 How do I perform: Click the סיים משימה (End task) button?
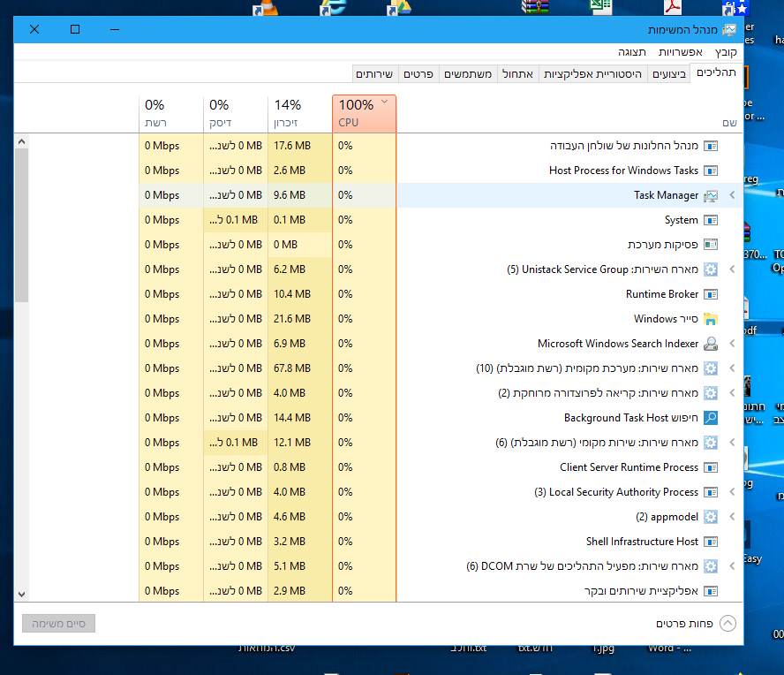tap(58, 624)
